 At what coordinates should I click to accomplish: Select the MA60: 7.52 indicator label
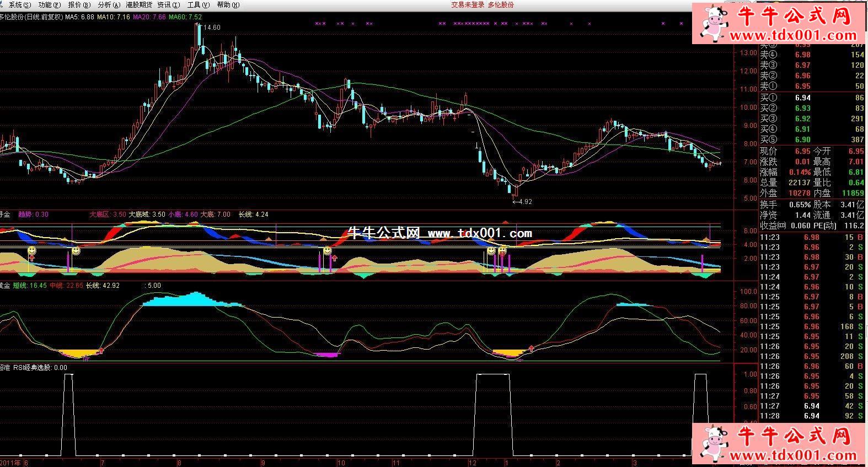point(185,17)
